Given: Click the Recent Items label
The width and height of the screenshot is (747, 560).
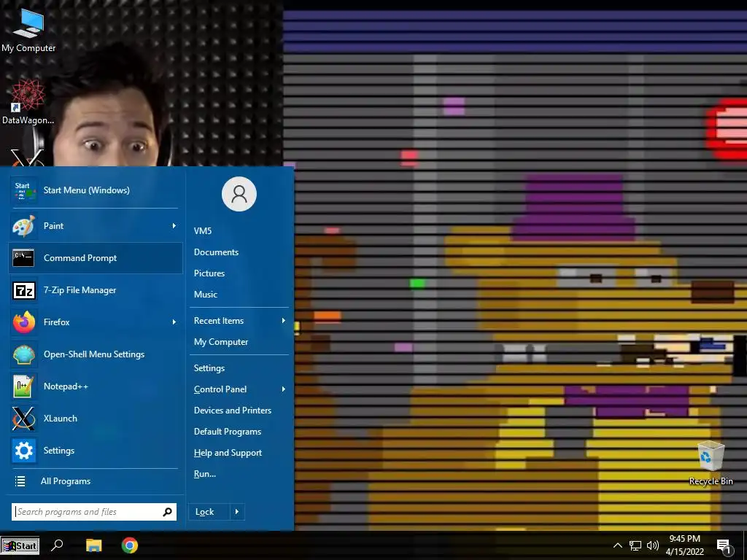Looking at the screenshot, I should pos(219,321).
